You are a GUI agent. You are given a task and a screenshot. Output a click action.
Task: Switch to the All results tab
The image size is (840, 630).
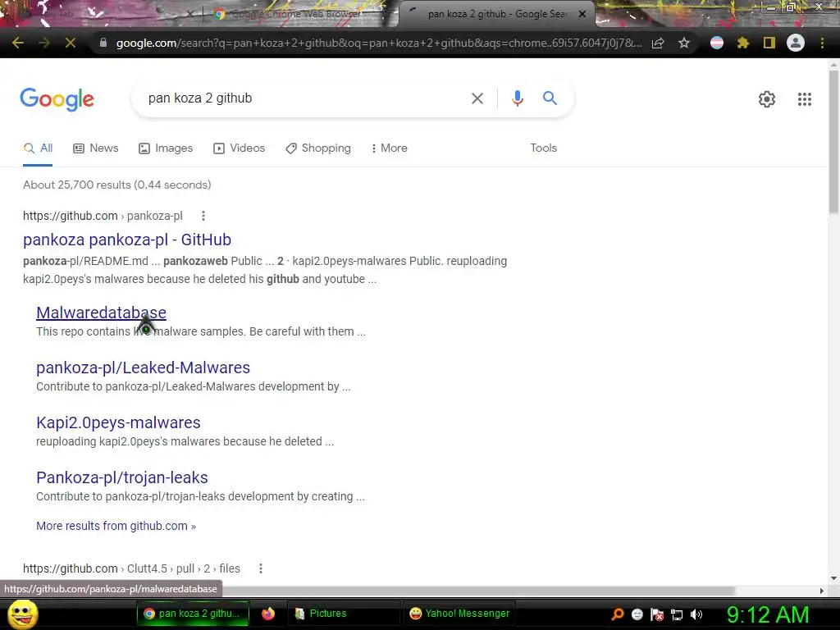point(38,148)
